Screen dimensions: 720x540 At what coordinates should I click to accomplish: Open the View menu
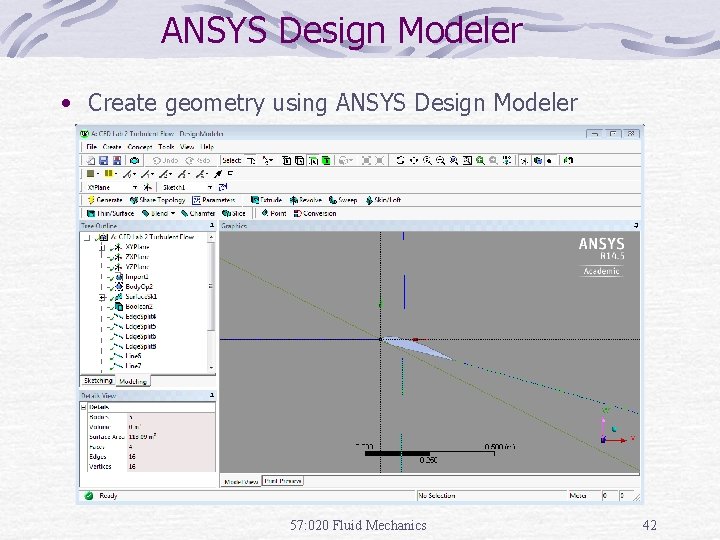187,147
